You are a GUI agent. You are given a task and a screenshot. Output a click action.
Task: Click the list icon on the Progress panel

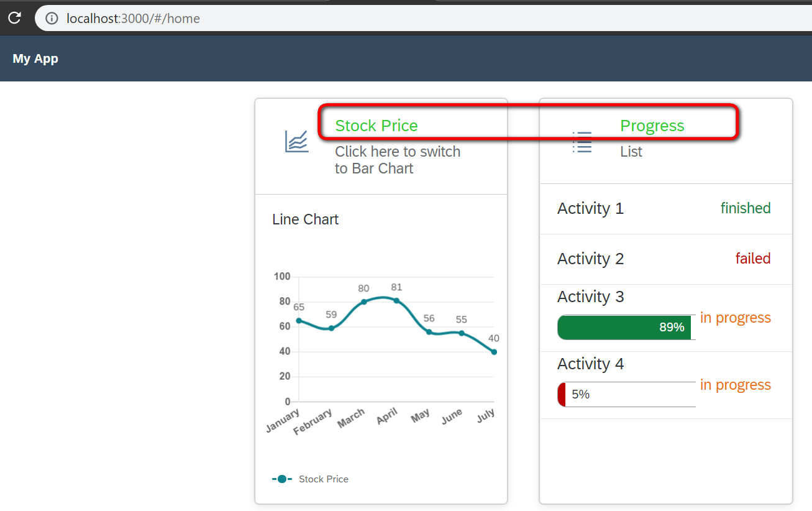[582, 142]
